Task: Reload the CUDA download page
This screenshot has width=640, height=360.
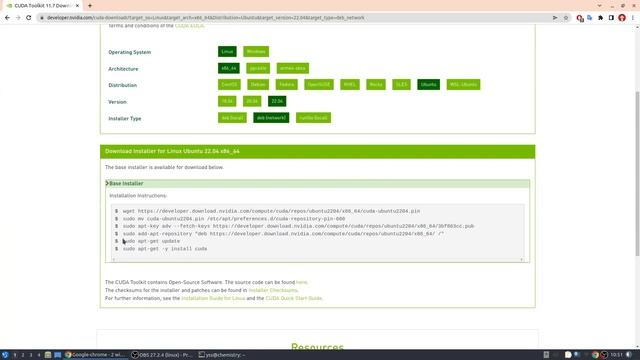Action: (x=29, y=18)
